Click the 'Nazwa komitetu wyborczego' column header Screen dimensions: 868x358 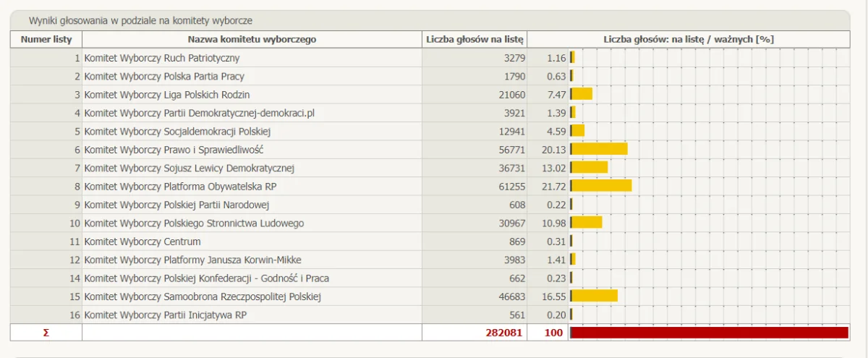252,39
